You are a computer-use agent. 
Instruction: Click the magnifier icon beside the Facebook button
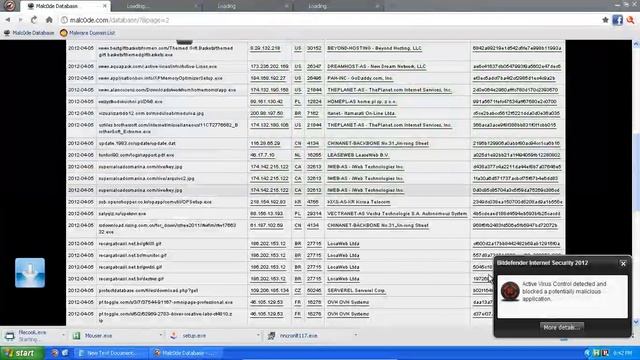pyautogui.click(x=631, y=20)
